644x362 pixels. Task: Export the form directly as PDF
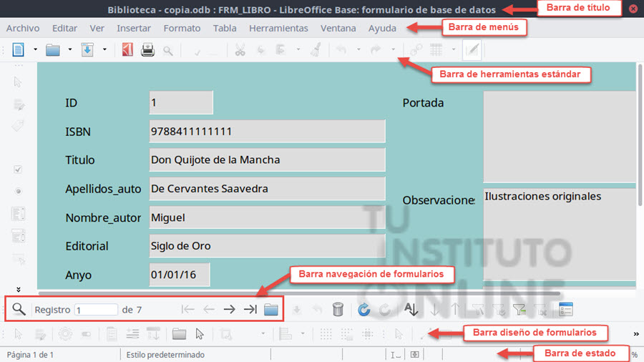127,49
